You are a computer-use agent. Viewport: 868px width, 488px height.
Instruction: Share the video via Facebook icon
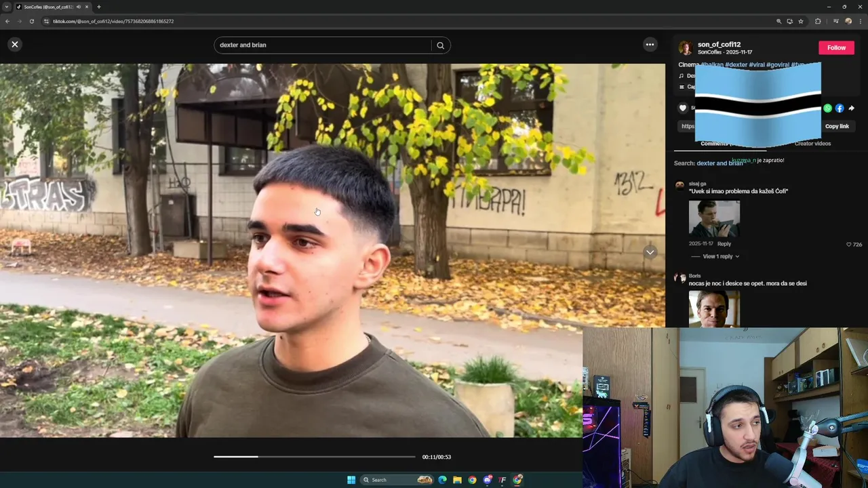click(x=840, y=108)
